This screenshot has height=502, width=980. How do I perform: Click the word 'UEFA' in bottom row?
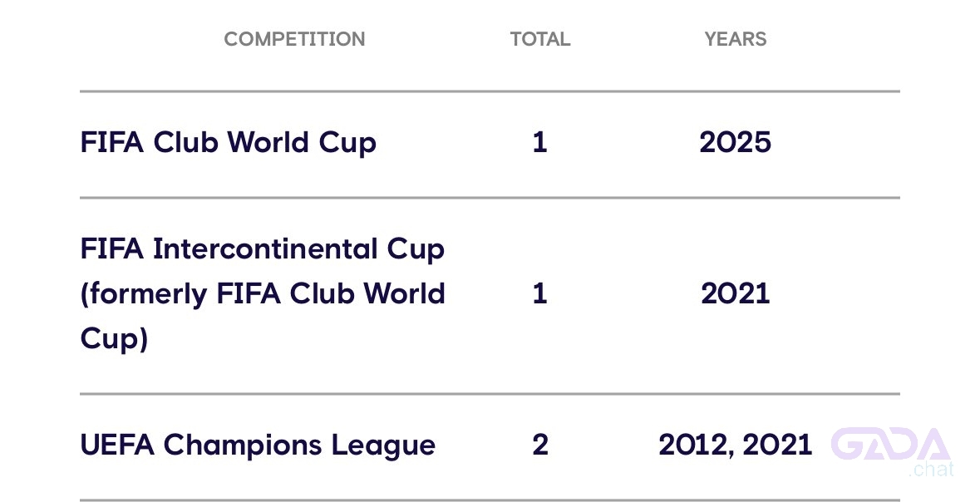click(x=117, y=445)
